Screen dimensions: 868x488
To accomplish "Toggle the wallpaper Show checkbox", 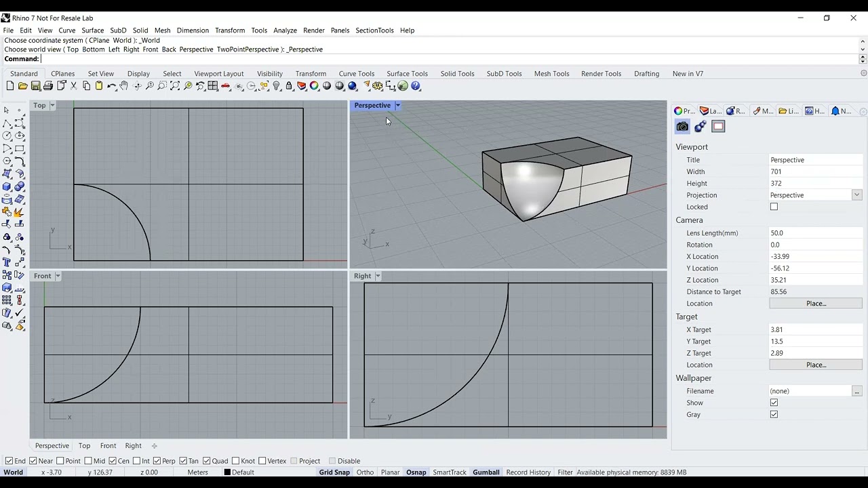I will [x=774, y=403].
